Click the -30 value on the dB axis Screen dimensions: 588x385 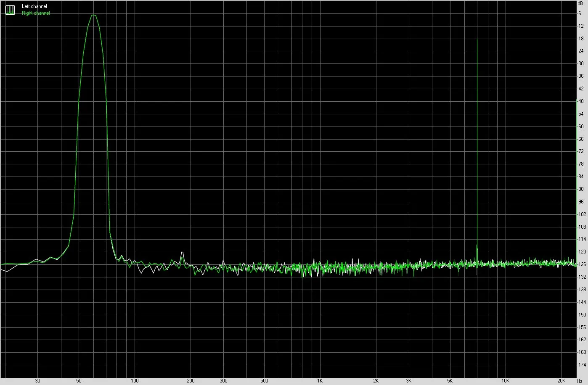tap(580, 63)
